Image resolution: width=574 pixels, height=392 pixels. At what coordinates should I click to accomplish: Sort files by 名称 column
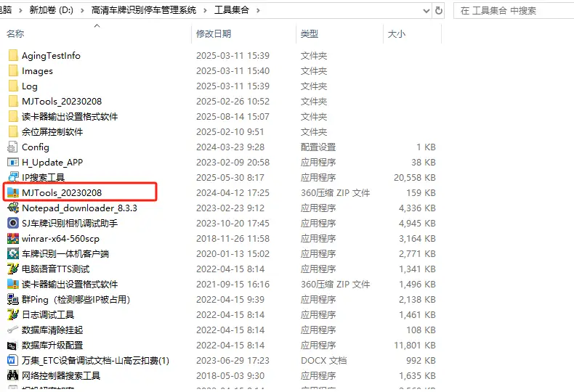pos(15,33)
